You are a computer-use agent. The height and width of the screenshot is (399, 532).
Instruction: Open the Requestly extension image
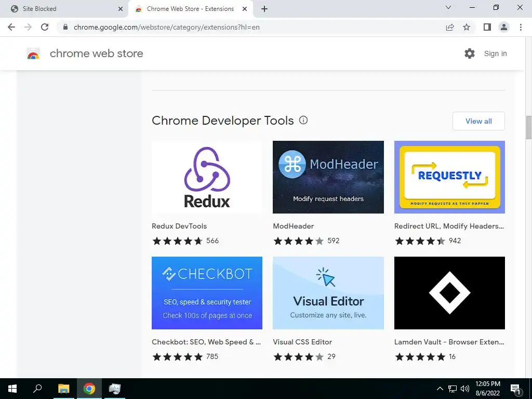[x=449, y=177]
